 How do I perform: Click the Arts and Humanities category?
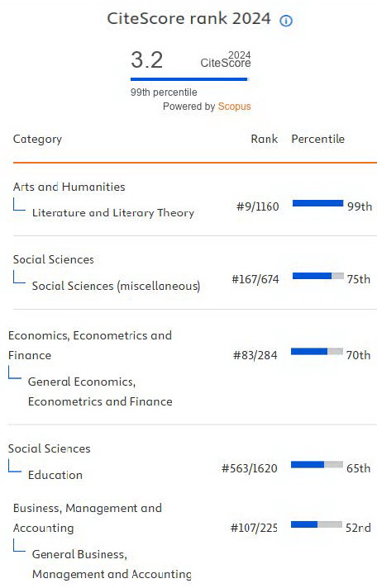[69, 187]
